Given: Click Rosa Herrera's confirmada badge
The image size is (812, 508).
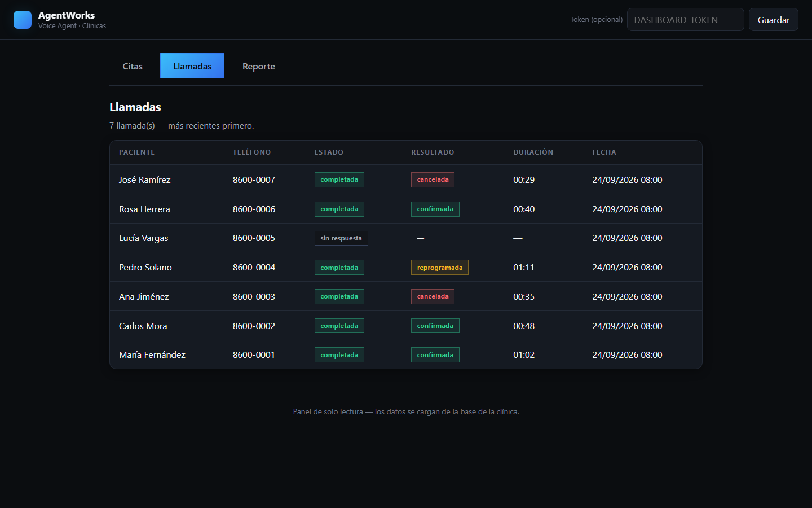Looking at the screenshot, I should click(x=435, y=209).
